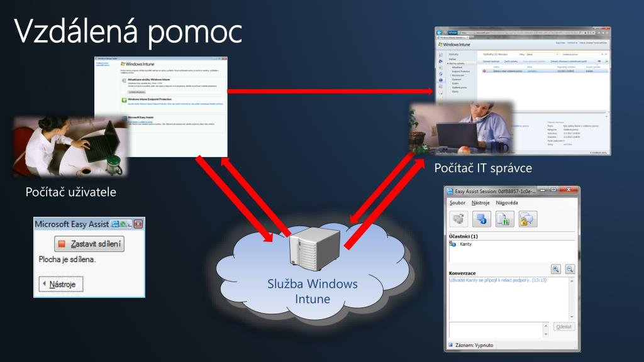
Task: Click the conversation scrollbar down arrow
Action: (572, 317)
